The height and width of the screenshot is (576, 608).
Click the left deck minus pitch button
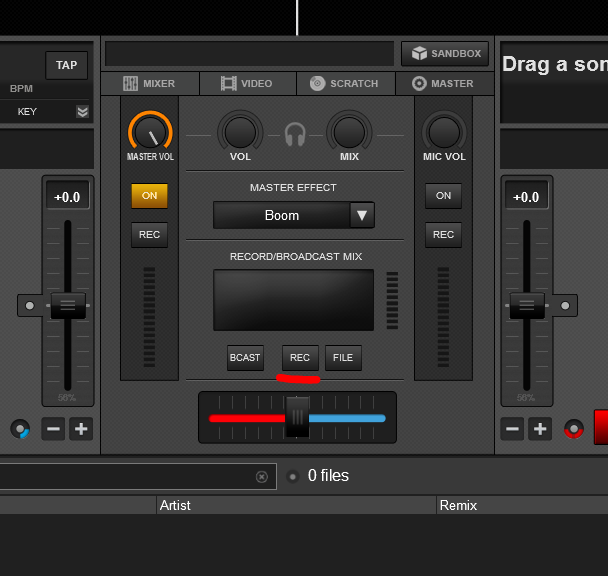click(53, 429)
